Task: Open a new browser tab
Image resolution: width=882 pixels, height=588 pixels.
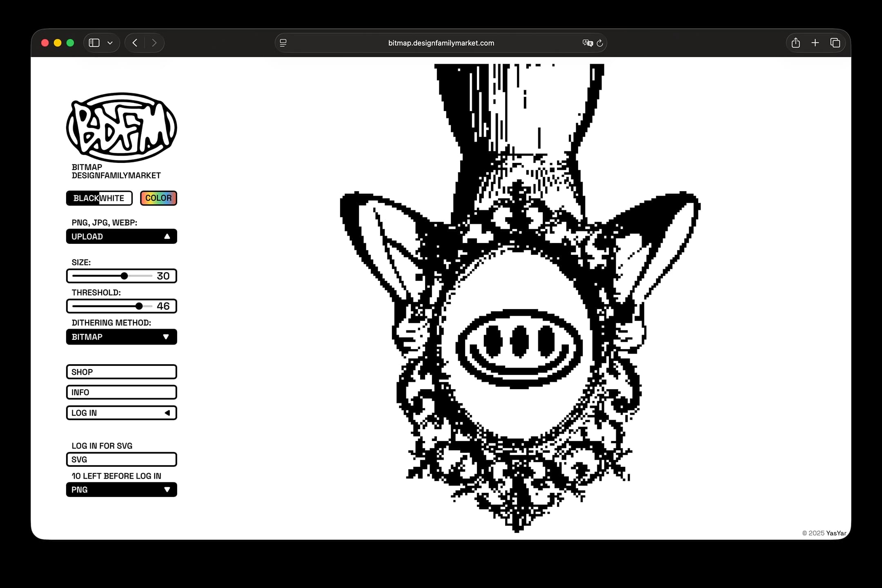Action: [x=815, y=42]
